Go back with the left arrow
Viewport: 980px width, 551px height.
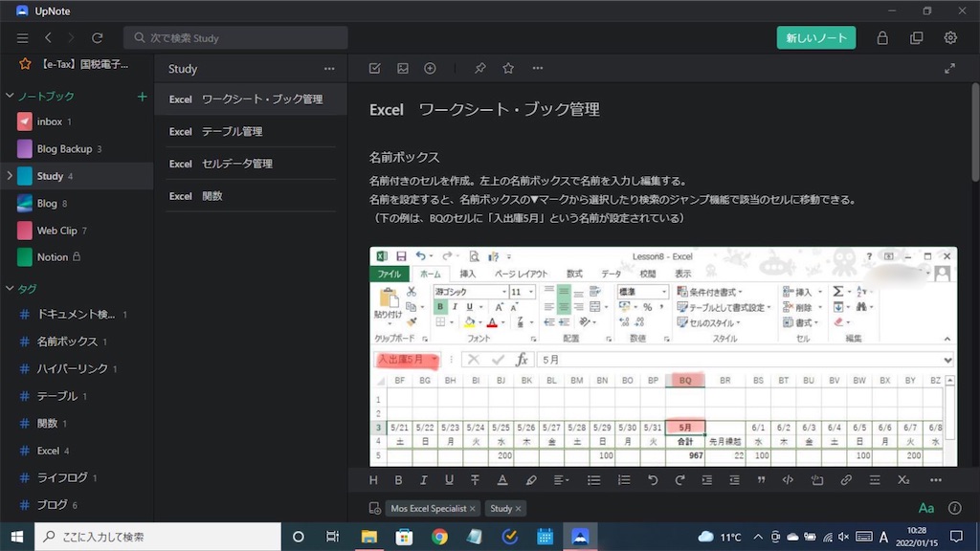(x=48, y=38)
